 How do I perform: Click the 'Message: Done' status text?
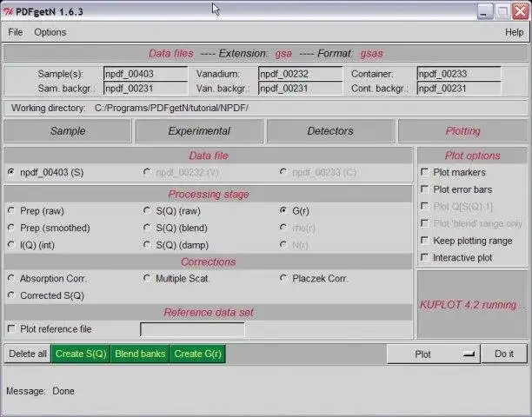pos(40,391)
